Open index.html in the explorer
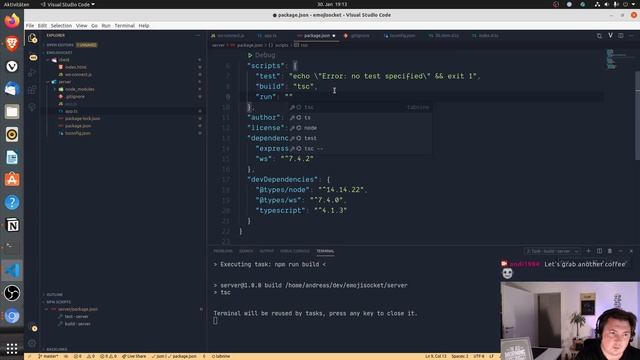Viewport: 640px width, 360px height. [x=76, y=67]
